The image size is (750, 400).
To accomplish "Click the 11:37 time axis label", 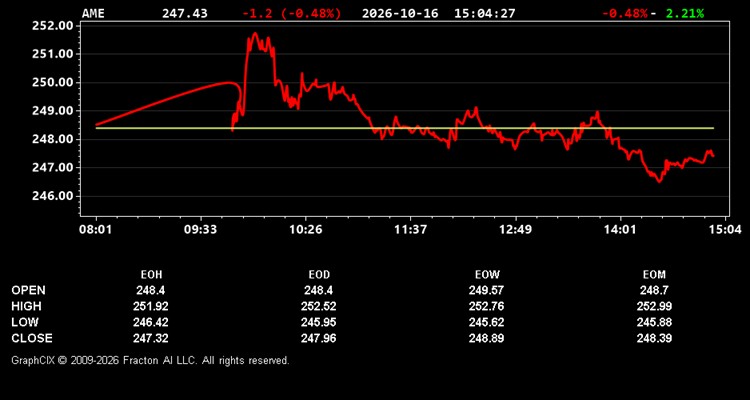I will pos(411,230).
